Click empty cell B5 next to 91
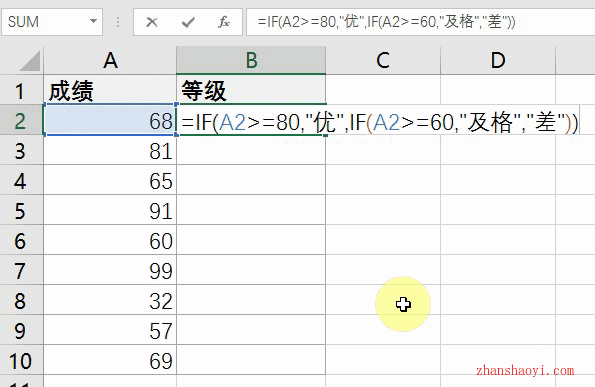The height and width of the screenshot is (387, 595). (251, 210)
